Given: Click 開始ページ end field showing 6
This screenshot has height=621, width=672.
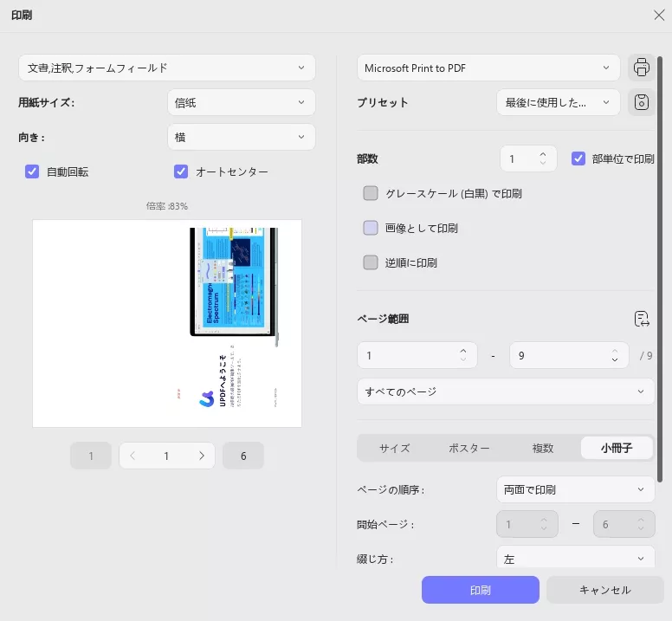Looking at the screenshot, I should click(624, 524).
